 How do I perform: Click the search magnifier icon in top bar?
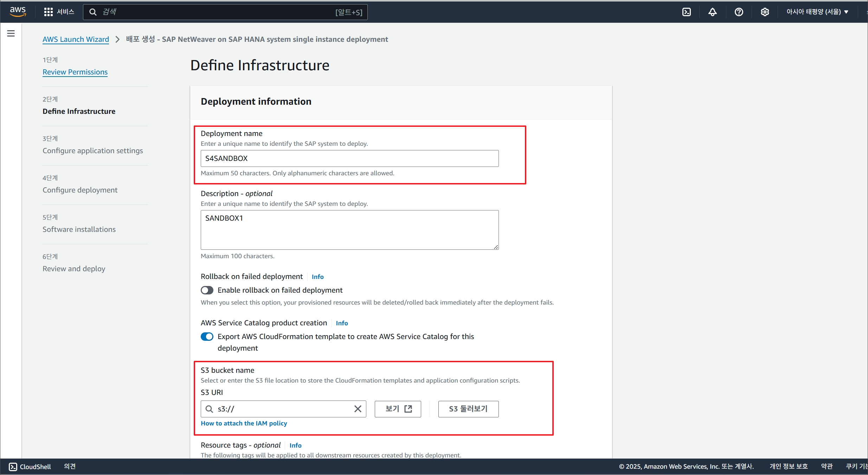click(93, 12)
